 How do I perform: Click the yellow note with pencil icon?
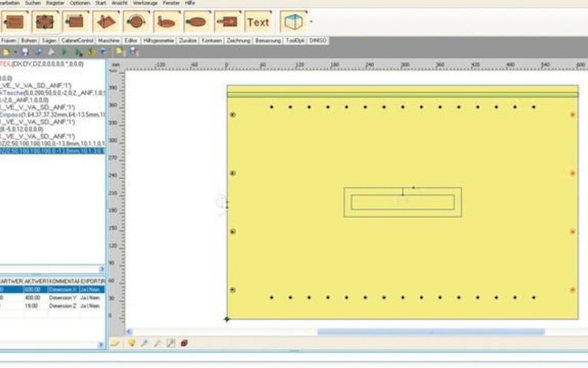[x=120, y=52]
